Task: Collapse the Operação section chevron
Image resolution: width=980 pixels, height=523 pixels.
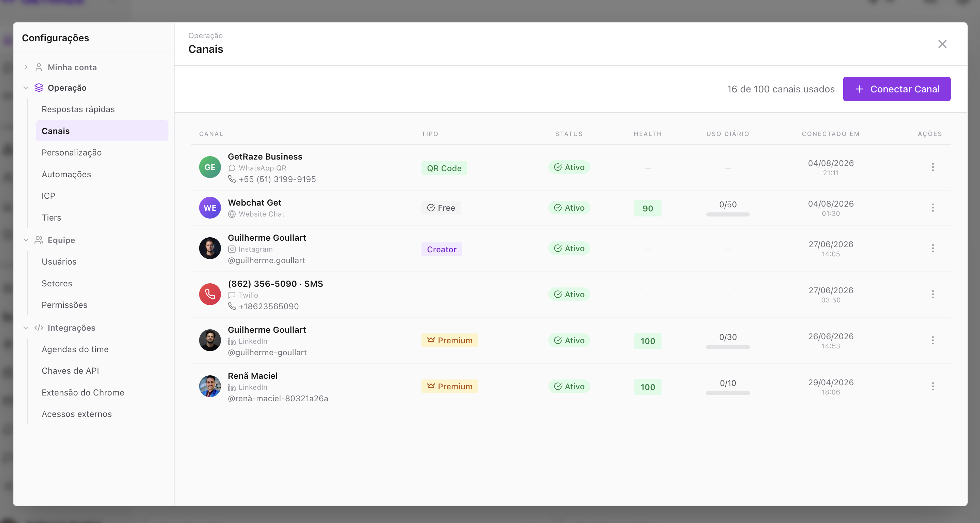Action: tap(26, 88)
